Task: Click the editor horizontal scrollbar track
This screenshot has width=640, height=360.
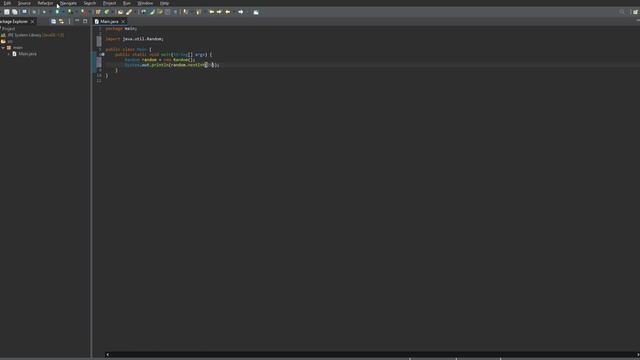Action: click(372, 355)
